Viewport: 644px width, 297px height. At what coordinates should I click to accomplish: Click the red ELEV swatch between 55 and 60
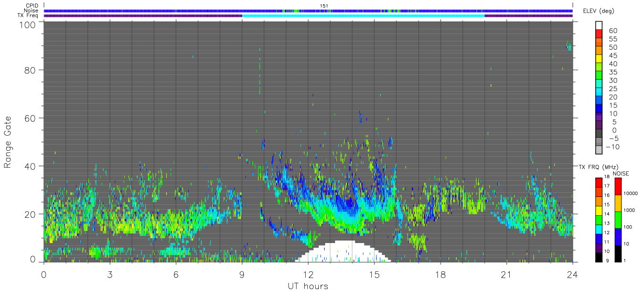pos(599,34)
